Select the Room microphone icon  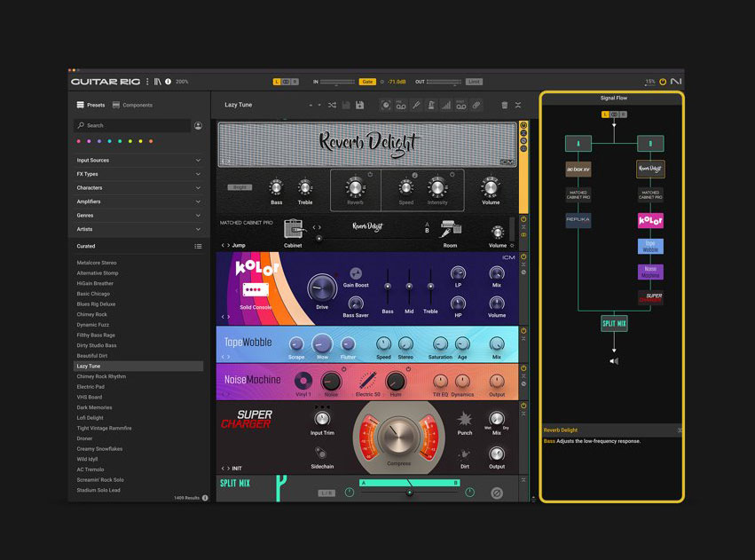tap(451, 229)
